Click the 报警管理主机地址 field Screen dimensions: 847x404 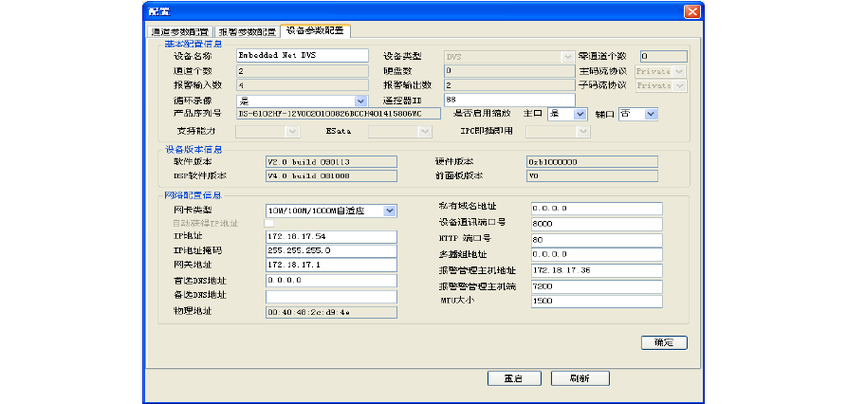tap(596, 271)
